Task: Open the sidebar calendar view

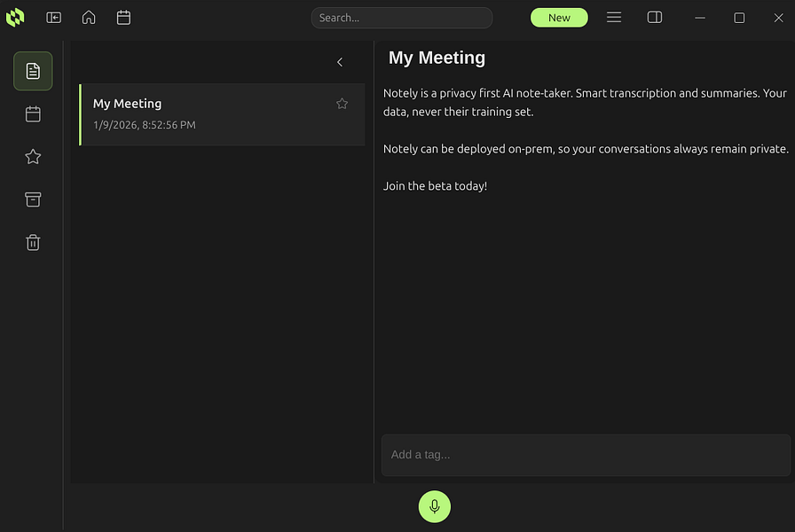Action: point(33,114)
